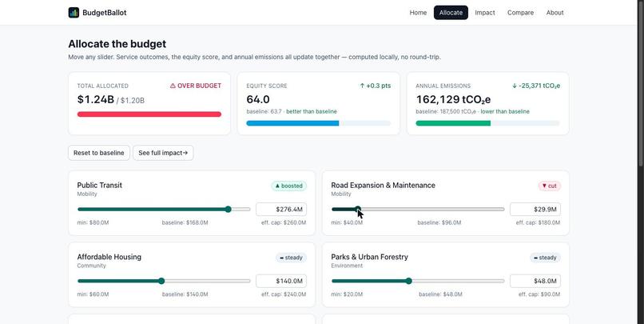Click the Affordable Housing slider handle
Image resolution: width=644 pixels, height=324 pixels.
(161, 281)
